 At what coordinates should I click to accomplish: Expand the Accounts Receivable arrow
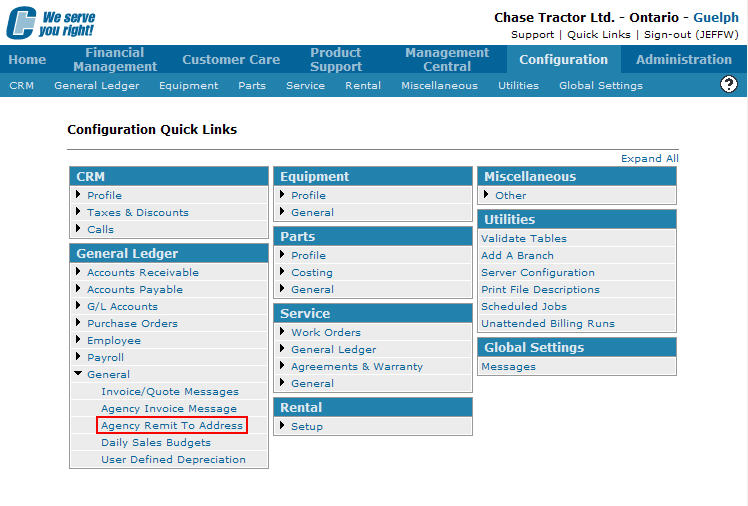(78, 271)
